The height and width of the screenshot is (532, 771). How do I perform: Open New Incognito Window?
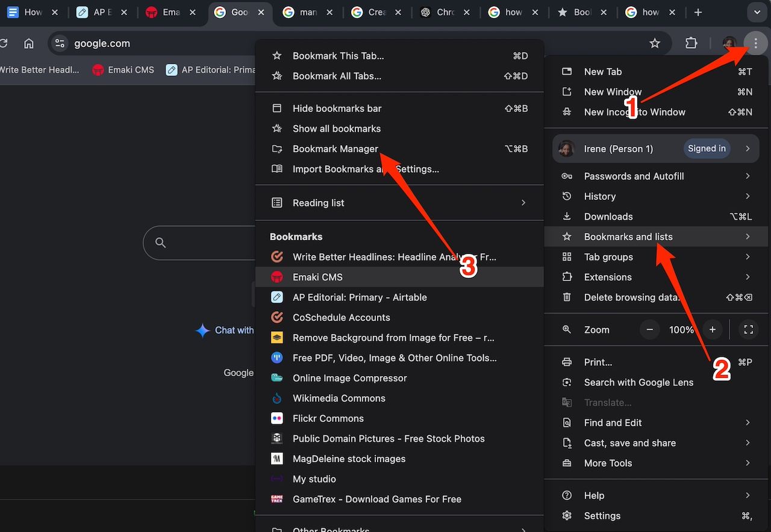[x=657, y=112]
